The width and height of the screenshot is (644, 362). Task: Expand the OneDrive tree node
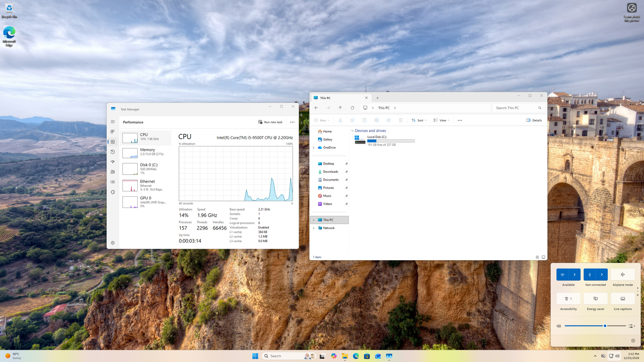point(314,148)
